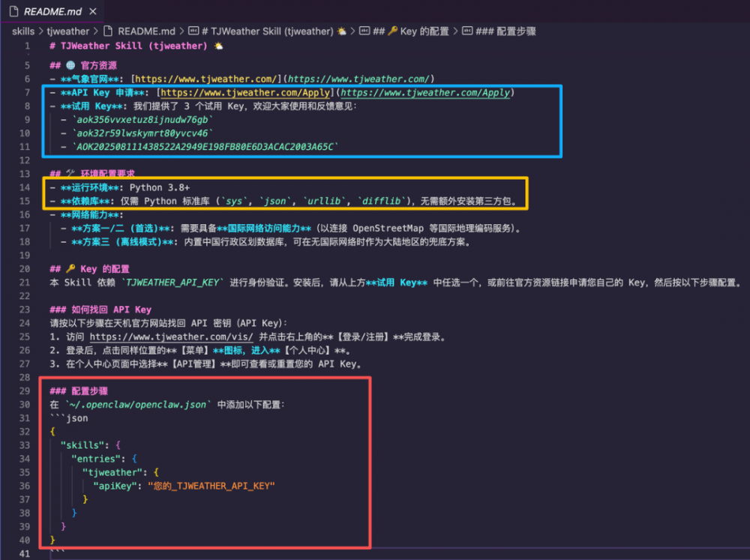This screenshot has width=750, height=560.
Task: Click symbol icon before TJWeather Skill breadcrumb
Action: [193, 31]
